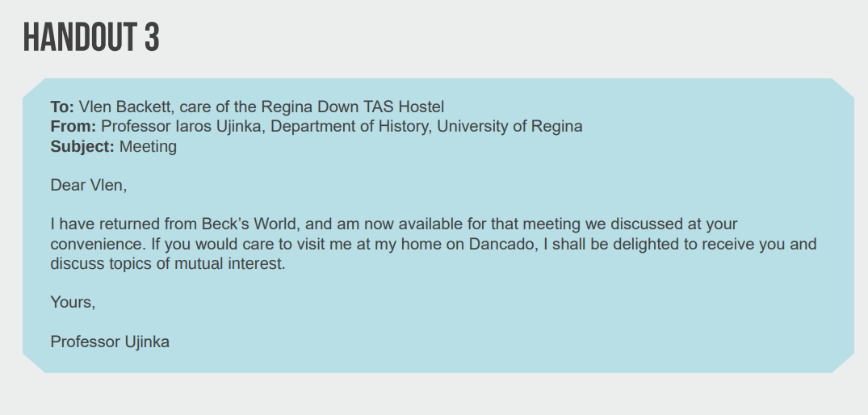Click the text University of Regina

509,126
